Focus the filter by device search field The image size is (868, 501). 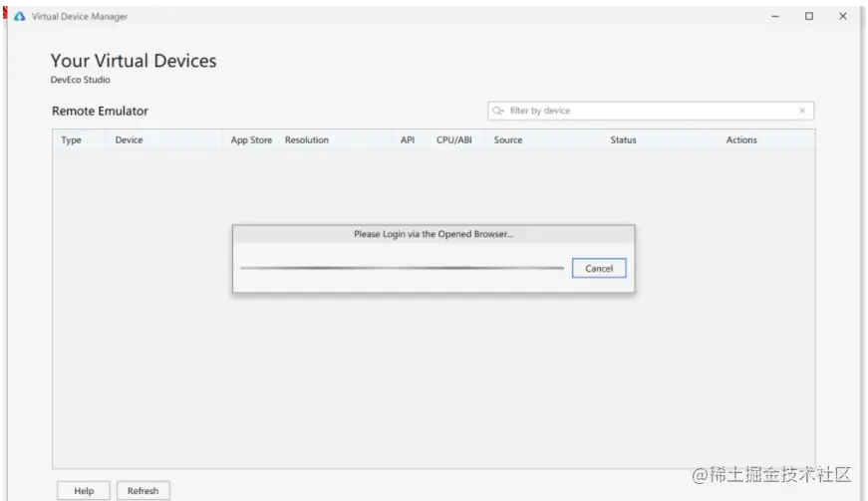(651, 111)
